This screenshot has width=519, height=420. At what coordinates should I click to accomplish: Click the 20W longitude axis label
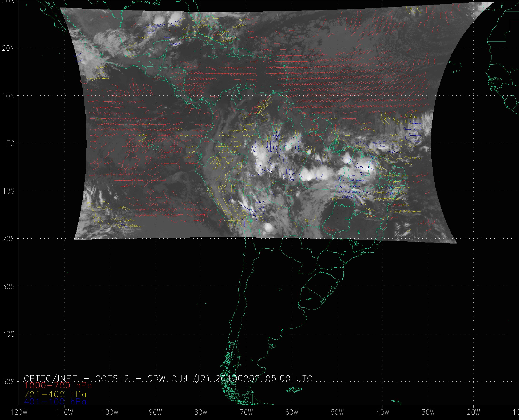[x=474, y=412]
